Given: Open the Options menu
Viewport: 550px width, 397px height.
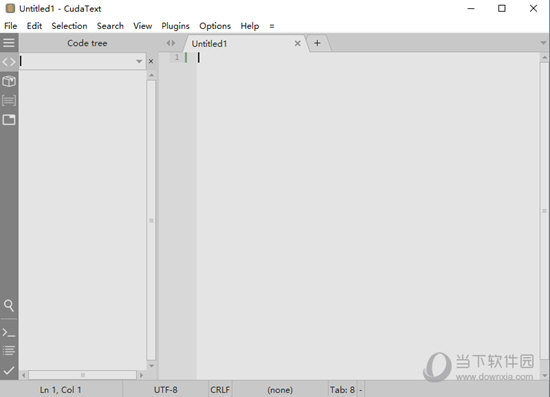Looking at the screenshot, I should tap(215, 26).
